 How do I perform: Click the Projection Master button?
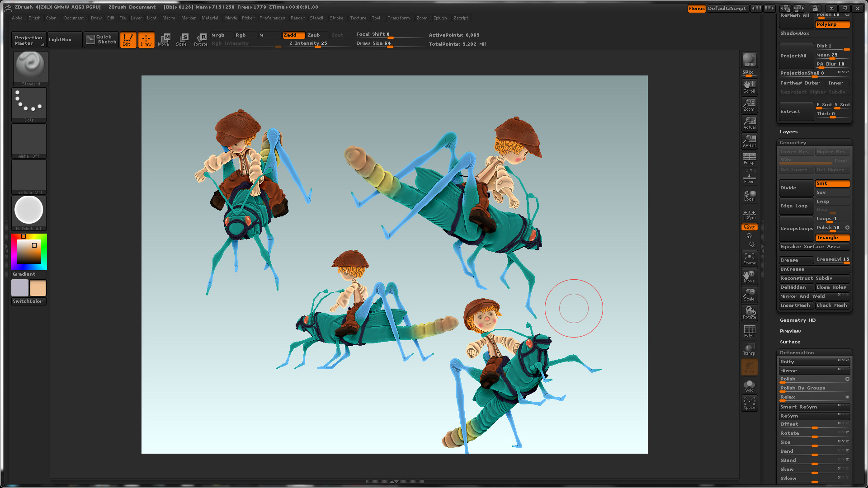click(x=28, y=40)
